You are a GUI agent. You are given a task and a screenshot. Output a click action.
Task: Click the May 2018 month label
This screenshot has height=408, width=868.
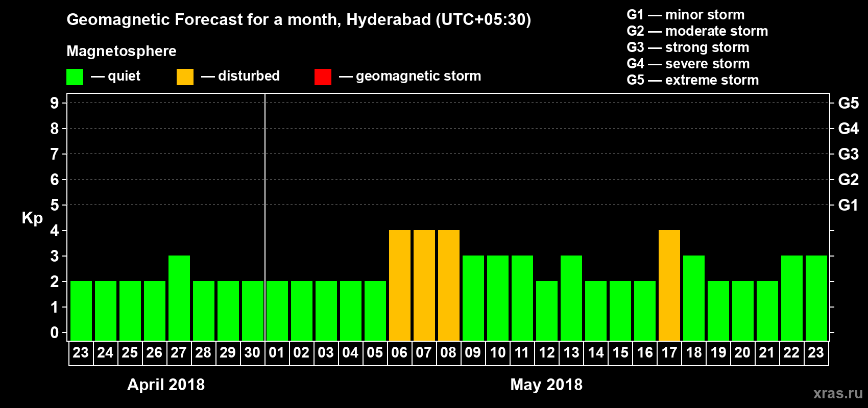tap(546, 385)
